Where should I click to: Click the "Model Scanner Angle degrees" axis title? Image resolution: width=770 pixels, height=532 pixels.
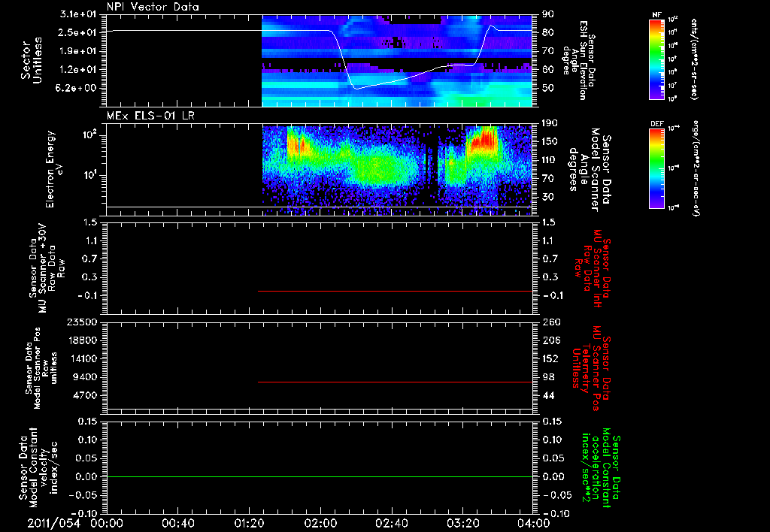pos(590,169)
